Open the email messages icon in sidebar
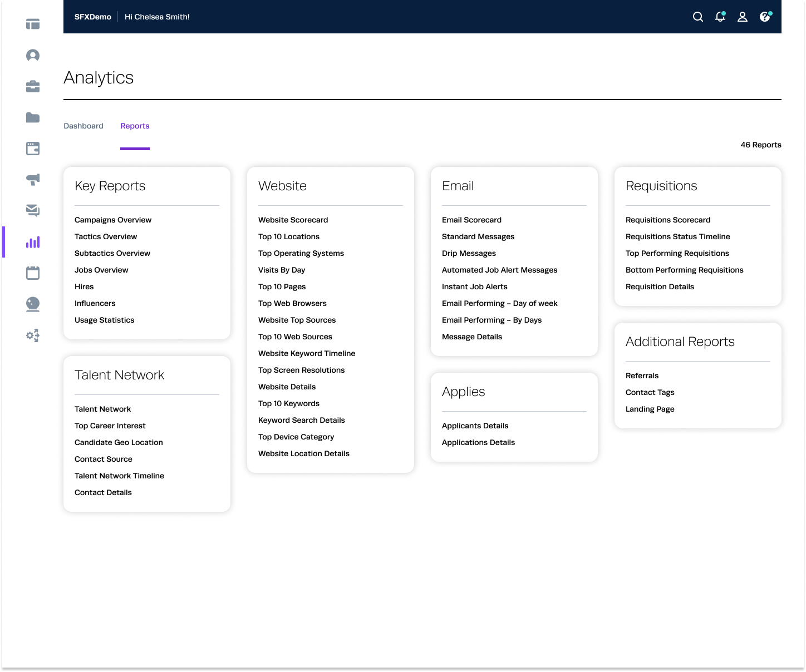806x672 pixels. point(33,210)
